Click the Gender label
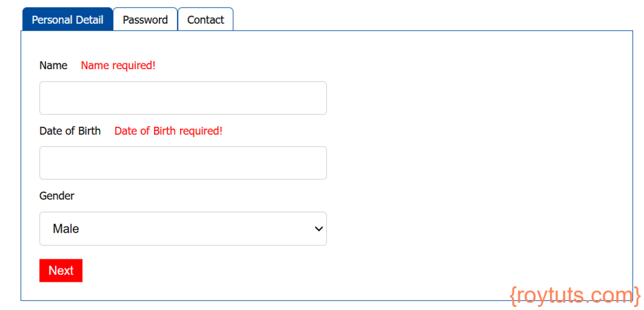This screenshot has height=310, width=644. (x=56, y=196)
